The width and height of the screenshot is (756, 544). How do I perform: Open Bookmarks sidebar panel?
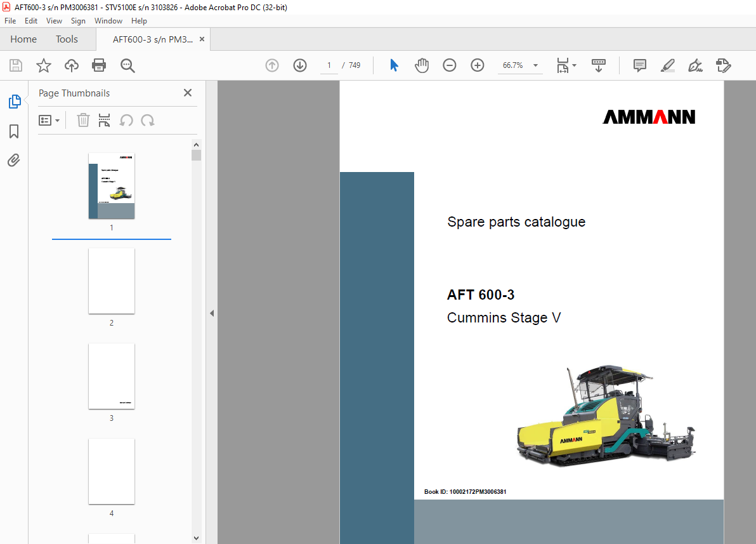tap(14, 131)
